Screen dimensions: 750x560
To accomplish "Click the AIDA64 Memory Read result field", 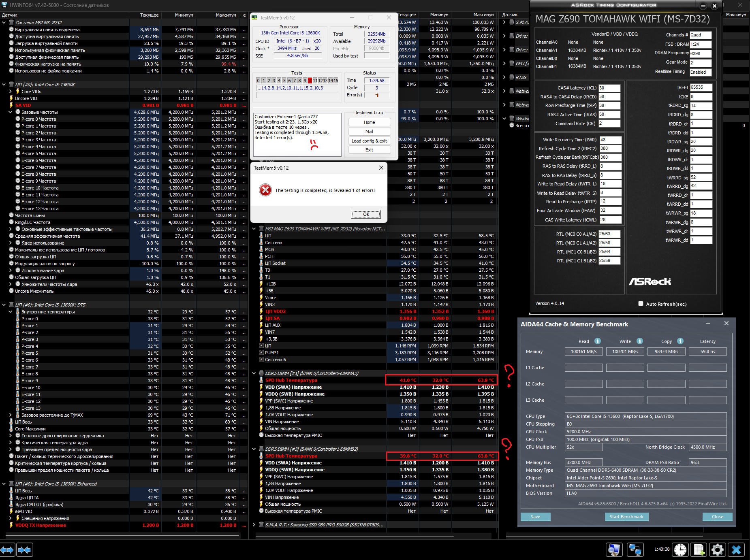I will pos(583,351).
